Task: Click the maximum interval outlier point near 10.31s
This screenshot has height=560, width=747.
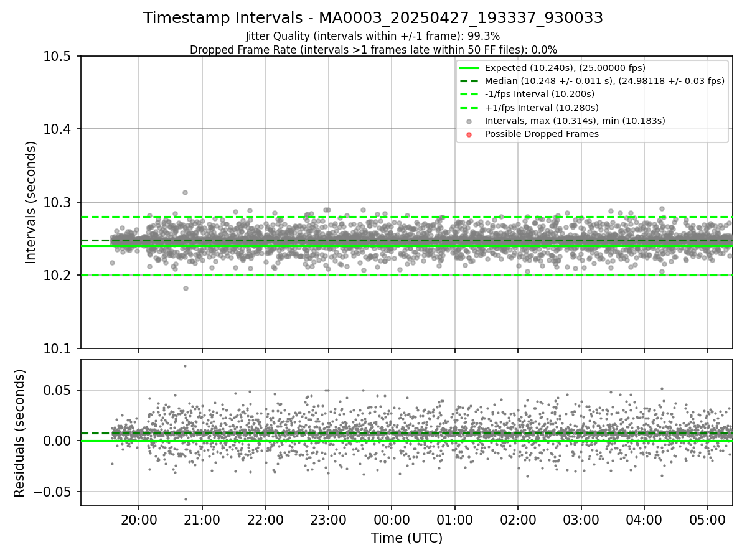Action: (x=185, y=192)
